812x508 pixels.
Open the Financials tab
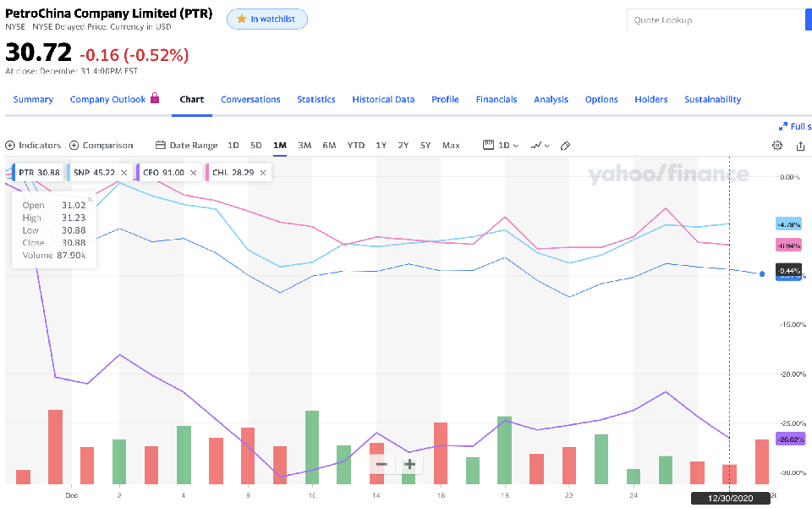[497, 99]
